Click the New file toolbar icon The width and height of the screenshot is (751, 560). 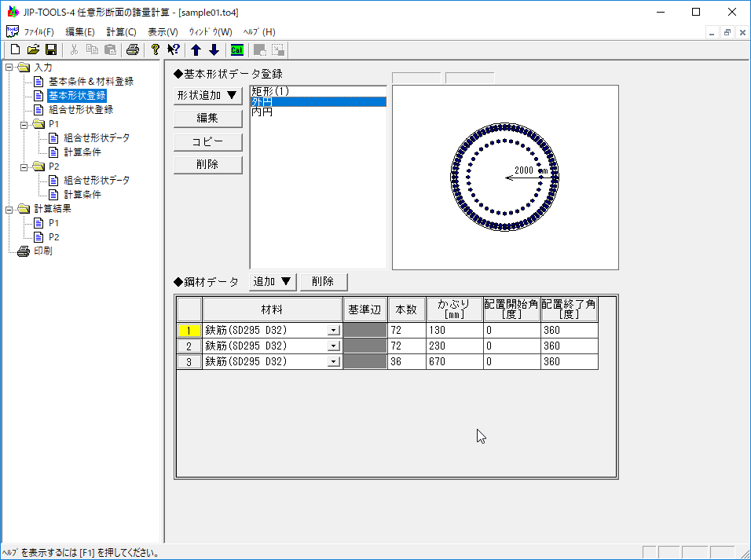point(15,50)
